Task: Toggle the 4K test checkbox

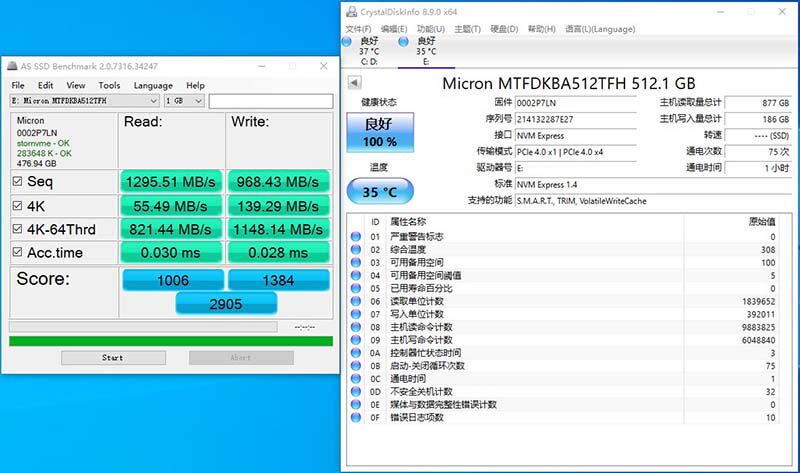Action: coord(17,206)
